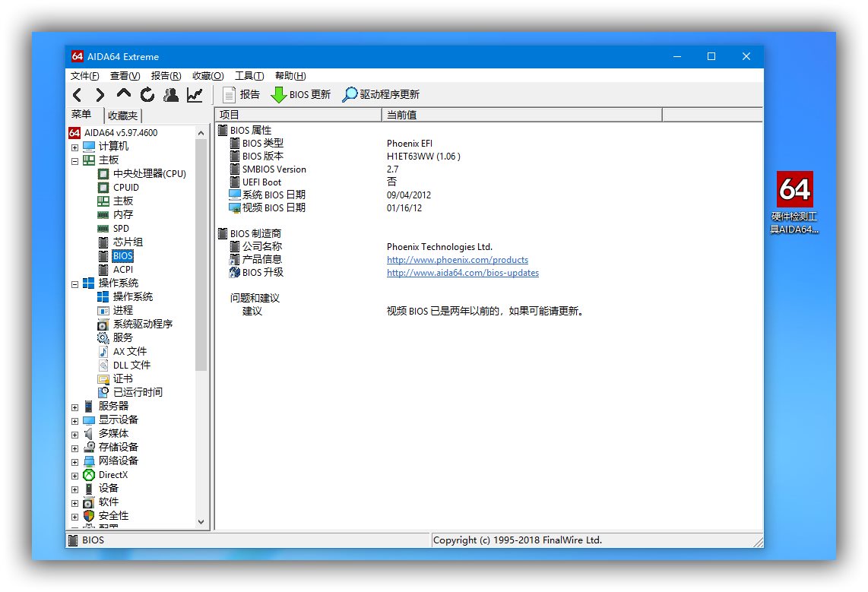This screenshot has width=868, height=592.
Task: Select the 进程 processes item
Action: pyautogui.click(x=123, y=310)
